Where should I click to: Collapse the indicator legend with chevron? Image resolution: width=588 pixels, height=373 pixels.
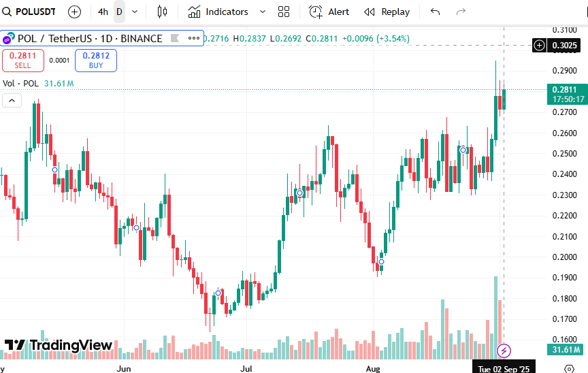(12, 101)
